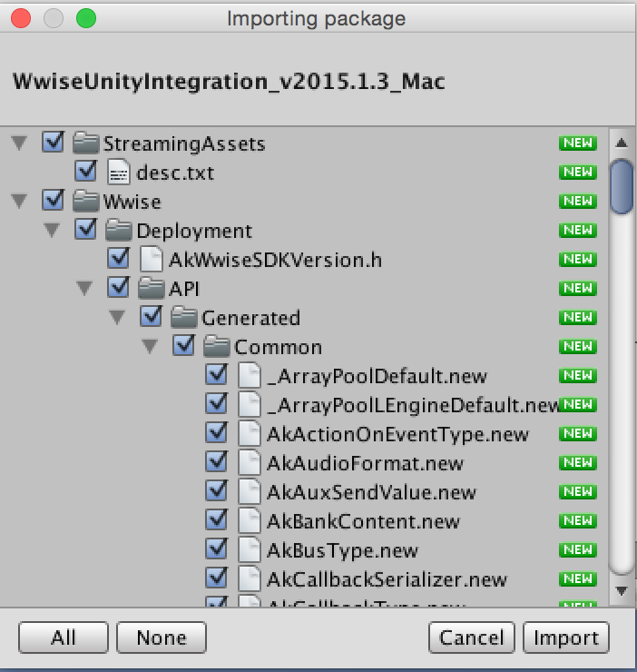Uncheck the desc.txt checkbox
Viewport: 637px width, 672px height.
click(x=85, y=171)
